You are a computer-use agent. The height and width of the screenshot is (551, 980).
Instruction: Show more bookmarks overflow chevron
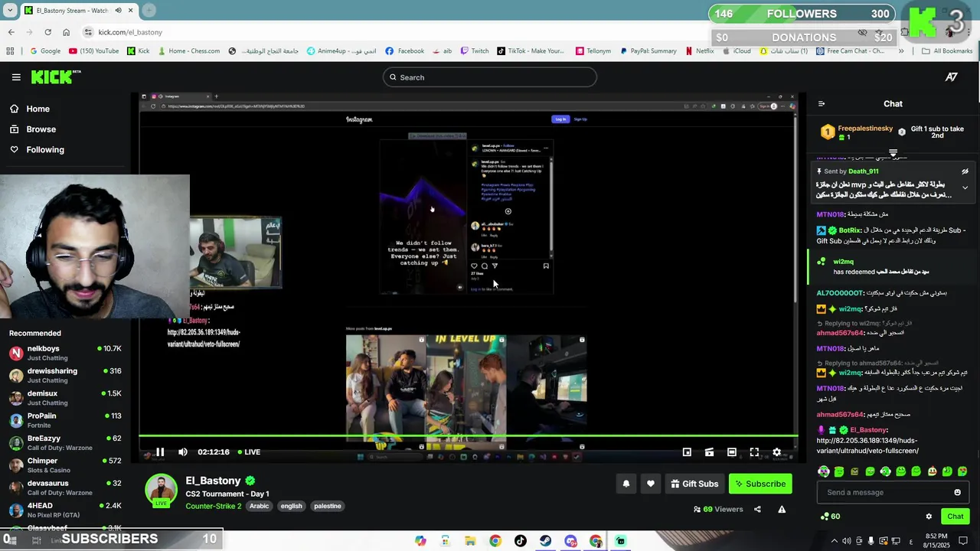tap(900, 51)
